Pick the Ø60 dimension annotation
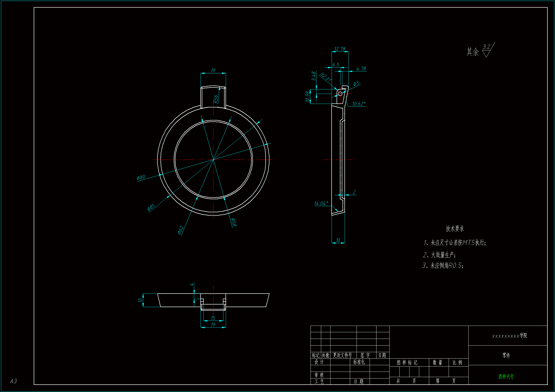This screenshot has width=555, height=392. pos(181,230)
